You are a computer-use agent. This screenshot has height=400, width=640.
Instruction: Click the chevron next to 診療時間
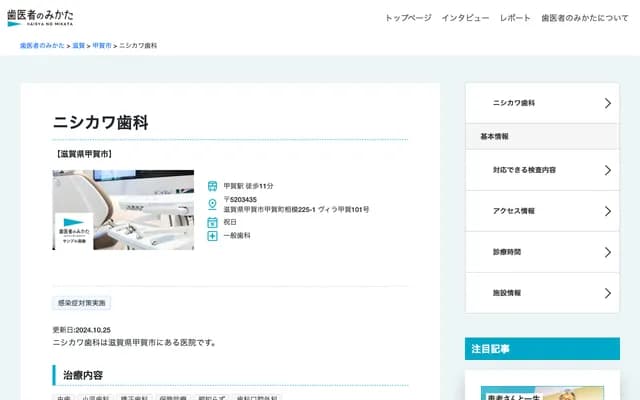608,252
